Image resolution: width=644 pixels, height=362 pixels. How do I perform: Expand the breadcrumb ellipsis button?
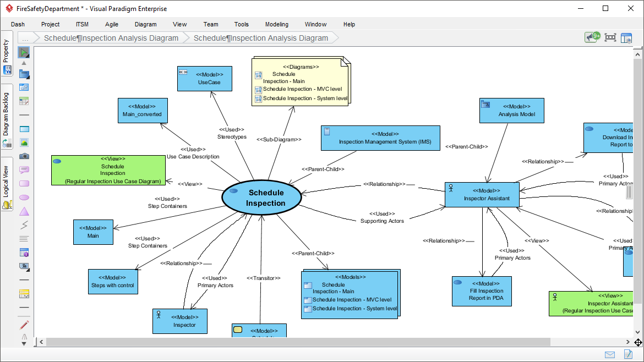click(25, 38)
